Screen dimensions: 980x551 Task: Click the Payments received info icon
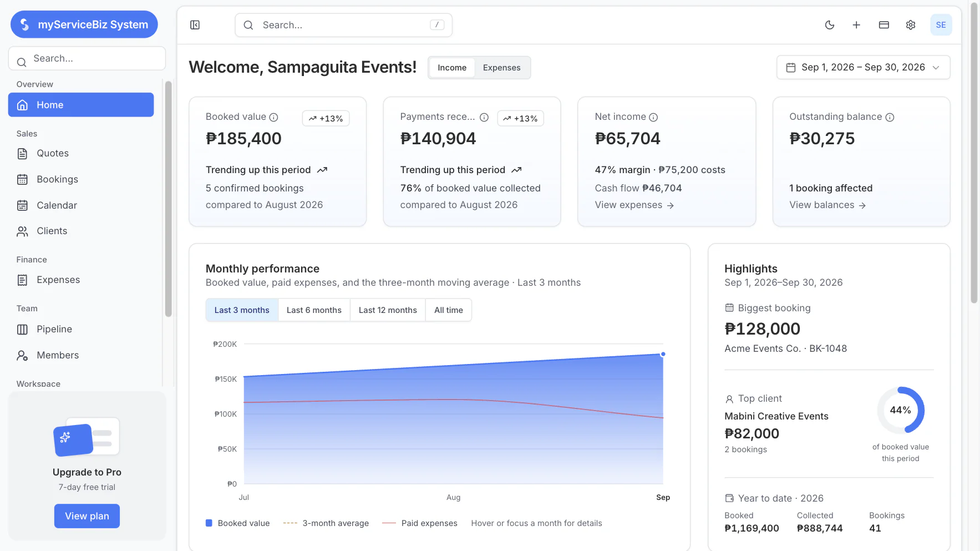484,117
